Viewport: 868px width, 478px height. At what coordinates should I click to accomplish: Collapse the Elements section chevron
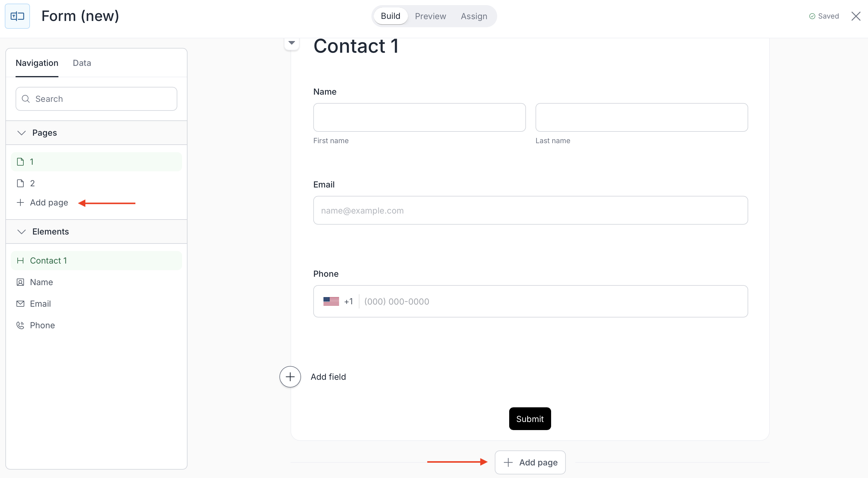(22, 232)
